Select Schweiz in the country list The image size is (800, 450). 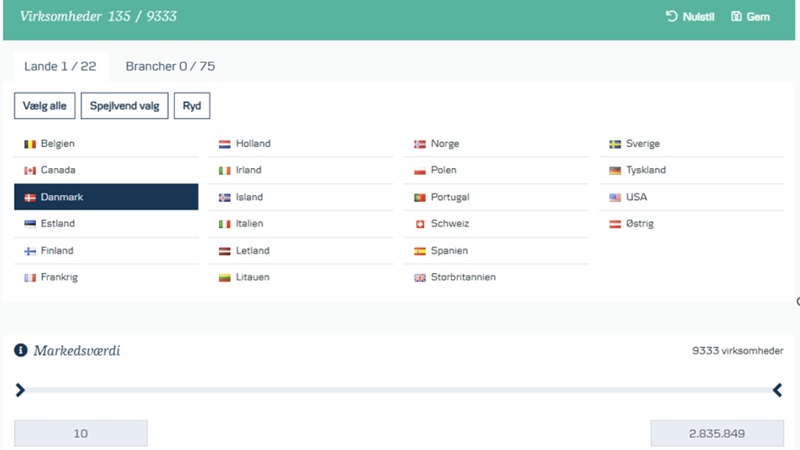[449, 224]
